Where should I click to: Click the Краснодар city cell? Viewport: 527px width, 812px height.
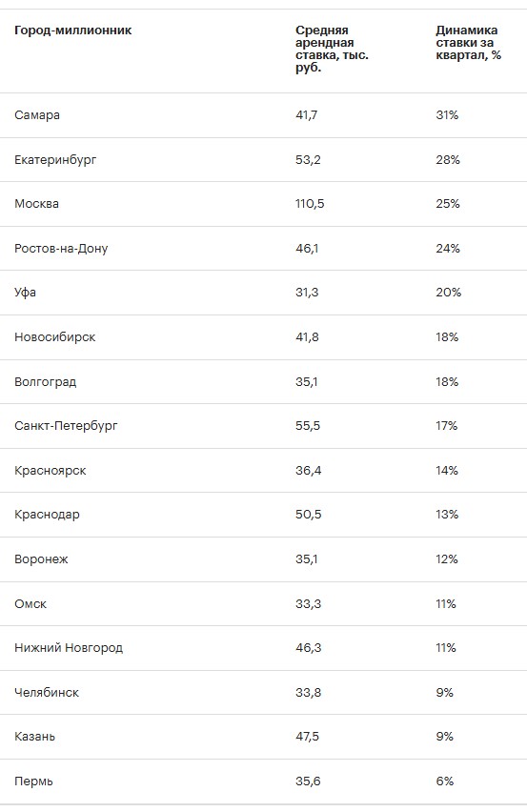(x=47, y=515)
